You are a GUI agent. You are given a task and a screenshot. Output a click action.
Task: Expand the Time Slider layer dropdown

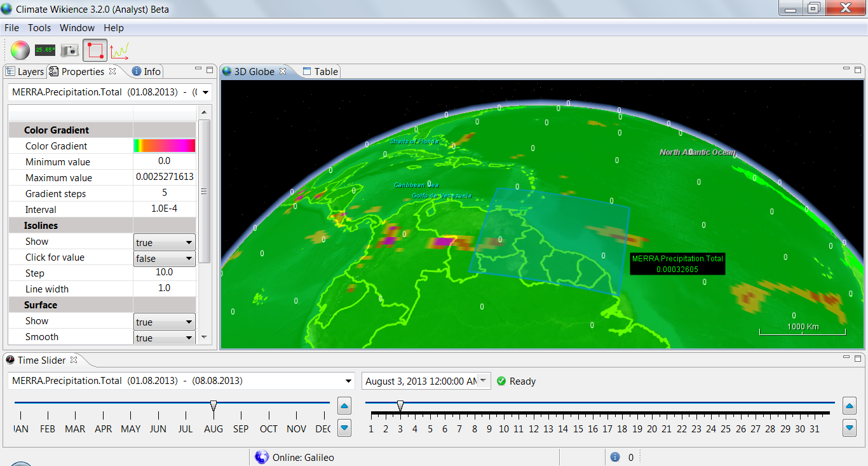pos(348,381)
